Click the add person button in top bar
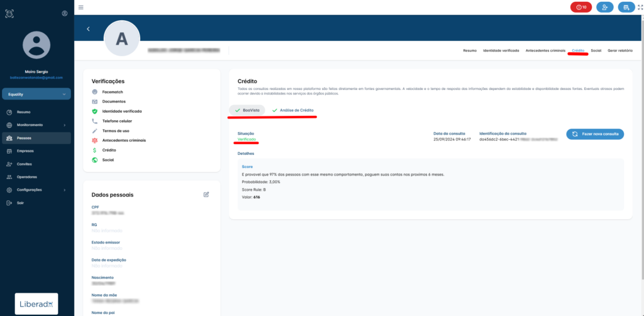 (x=604, y=8)
